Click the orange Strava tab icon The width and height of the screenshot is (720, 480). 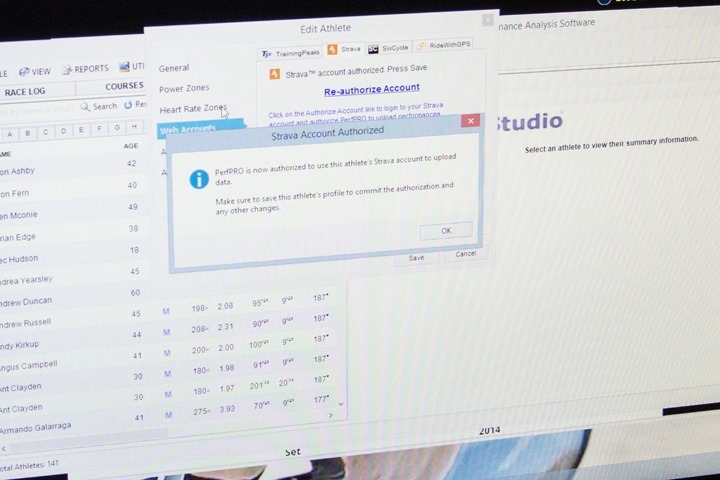332,50
